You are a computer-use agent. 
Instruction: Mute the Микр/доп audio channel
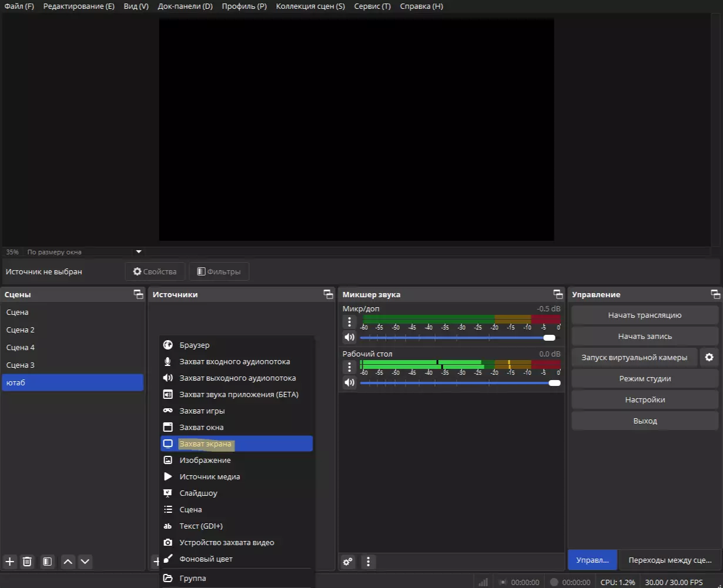pos(350,337)
